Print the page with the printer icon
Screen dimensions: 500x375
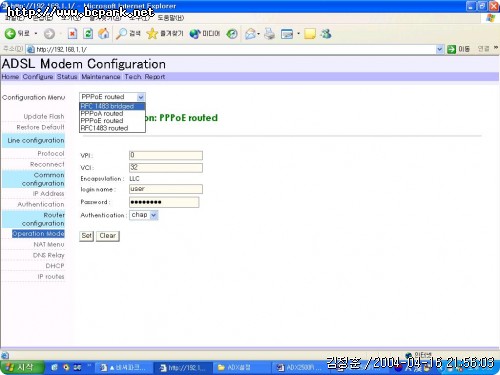click(269, 34)
